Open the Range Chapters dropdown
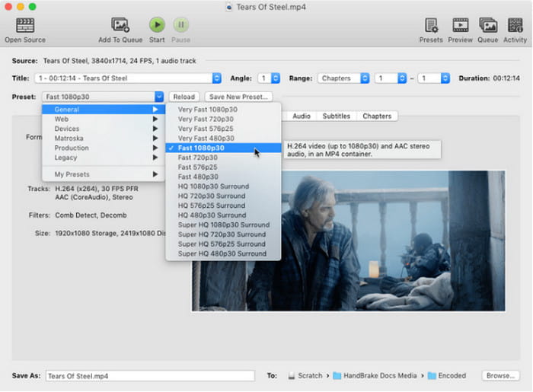This screenshot has width=533, height=392. pos(343,78)
